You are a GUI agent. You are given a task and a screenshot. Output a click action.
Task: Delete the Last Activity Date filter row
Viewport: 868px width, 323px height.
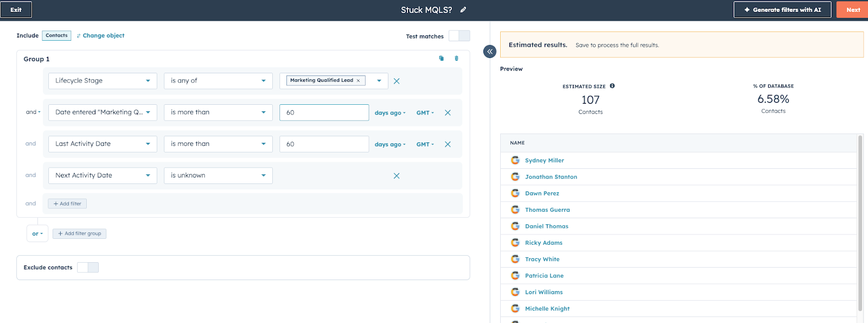(448, 144)
